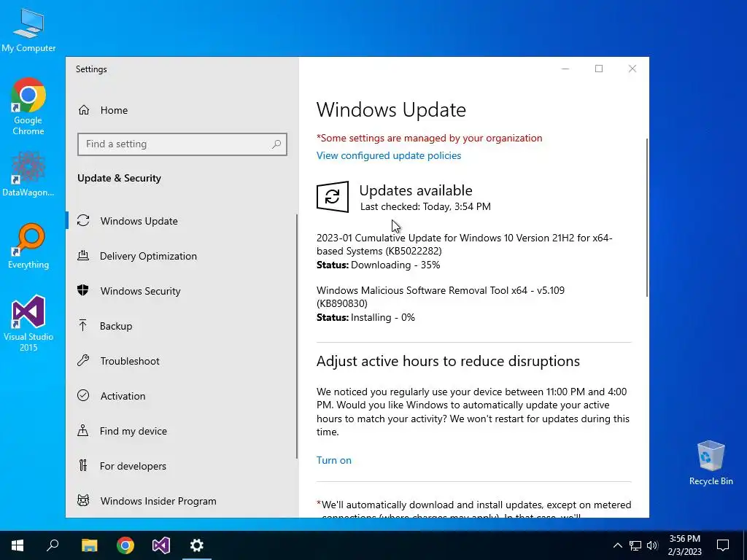Viewport: 747px width, 560px height.
Task: Open taskbar search magnifier
Action: [x=53, y=545]
